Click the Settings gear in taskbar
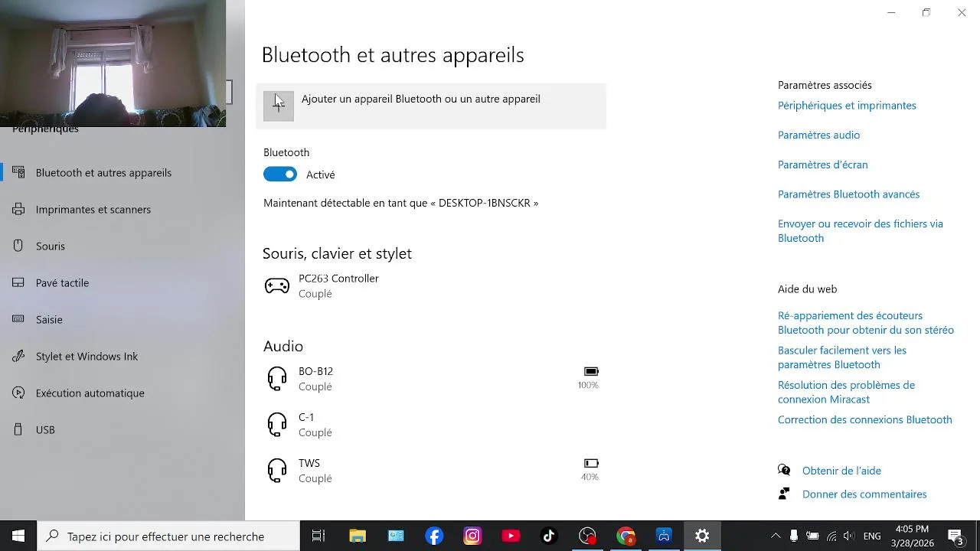The width and height of the screenshot is (980, 551). pyautogui.click(x=702, y=536)
